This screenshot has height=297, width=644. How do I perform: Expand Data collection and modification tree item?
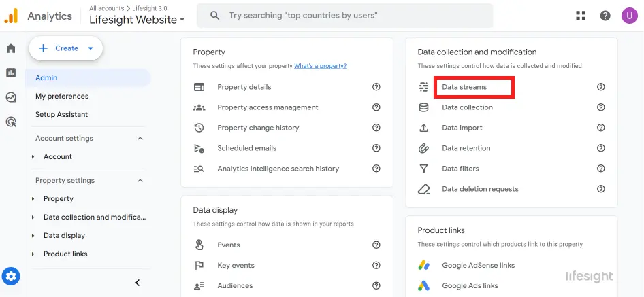[x=33, y=217]
